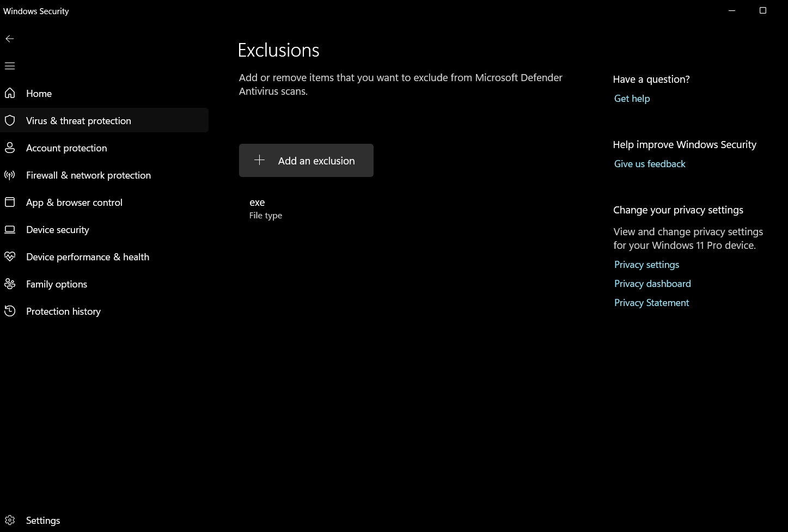Select the Account protection icon

click(10, 148)
